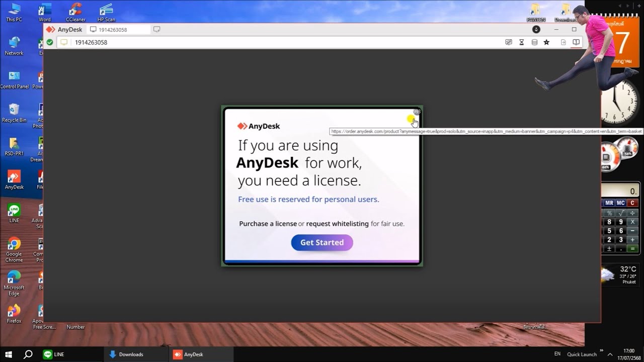The height and width of the screenshot is (362, 644).
Task: Click the 3 key on the calculator gadget
Action: click(621, 240)
